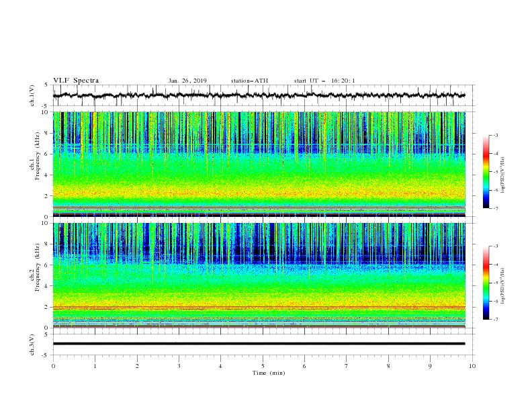Click time-axis tick label "8"

tap(388, 366)
